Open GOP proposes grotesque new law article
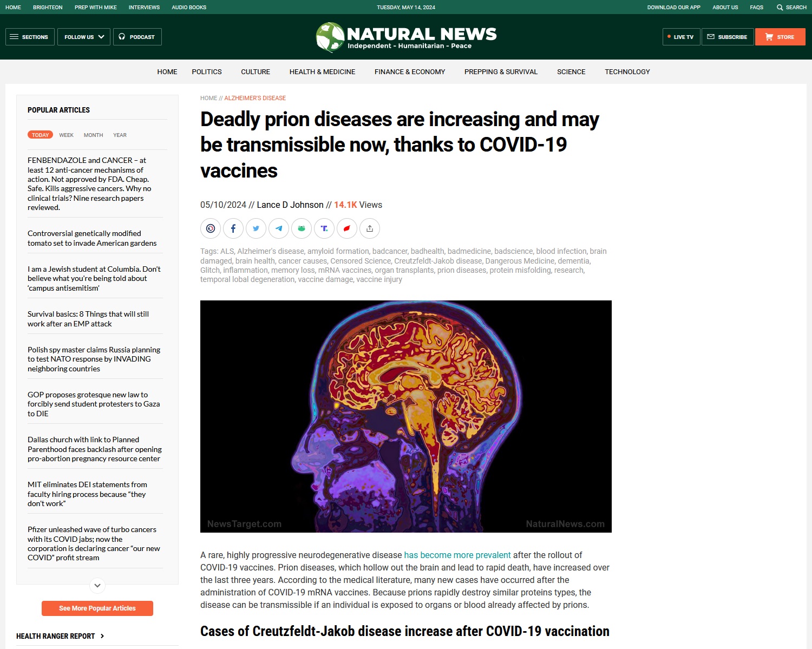This screenshot has width=812, height=649. [94, 404]
